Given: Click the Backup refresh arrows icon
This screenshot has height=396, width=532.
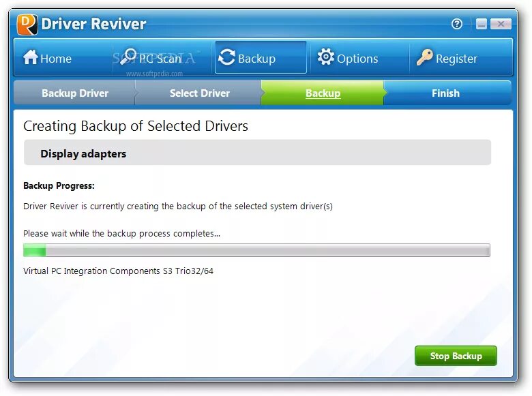Looking at the screenshot, I should tap(226, 57).
